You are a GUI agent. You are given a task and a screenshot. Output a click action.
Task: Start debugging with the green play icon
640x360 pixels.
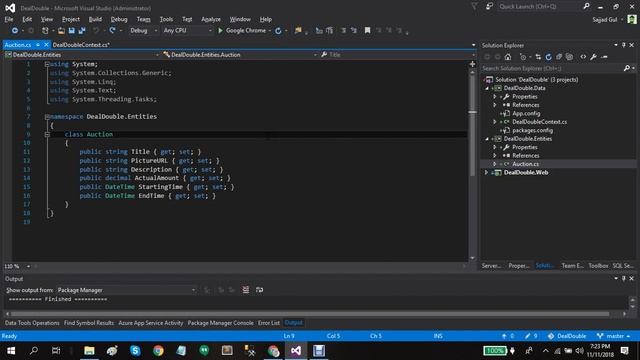220,31
